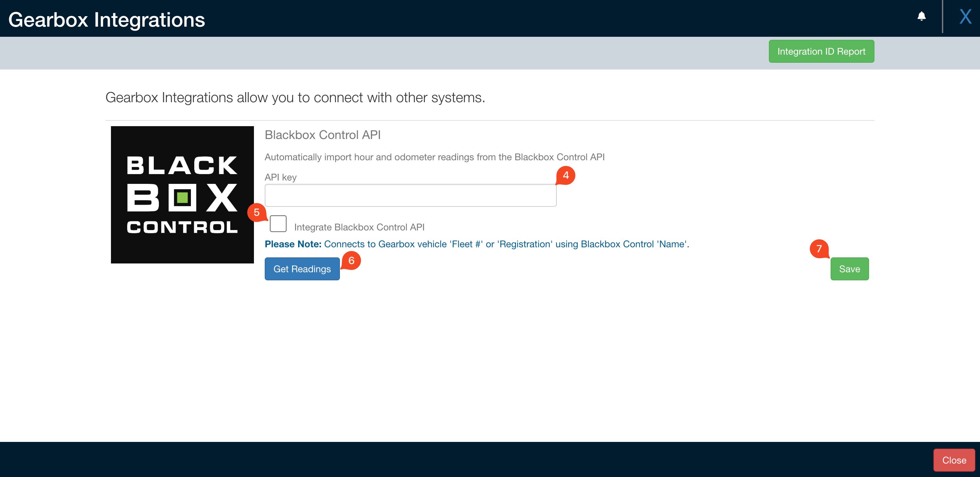Click into the API key input field
This screenshot has width=980, height=477.
click(410, 195)
